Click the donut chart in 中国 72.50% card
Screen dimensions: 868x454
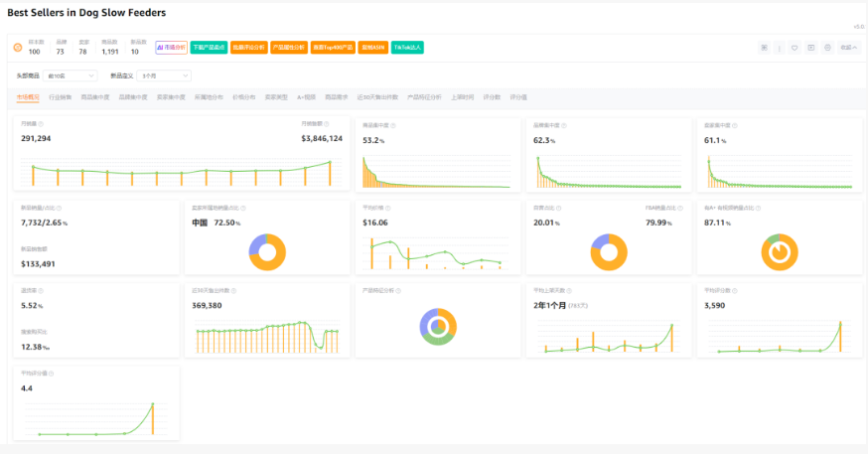click(267, 252)
